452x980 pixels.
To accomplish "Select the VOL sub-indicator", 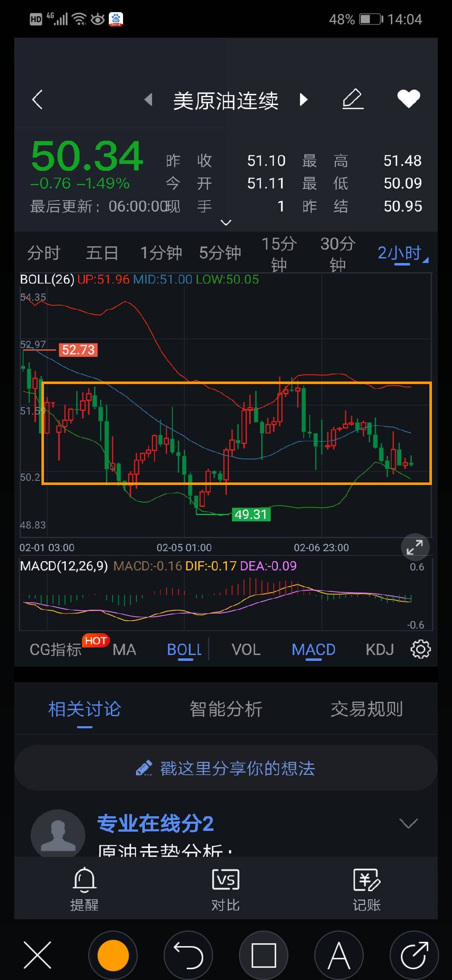I will (246, 650).
